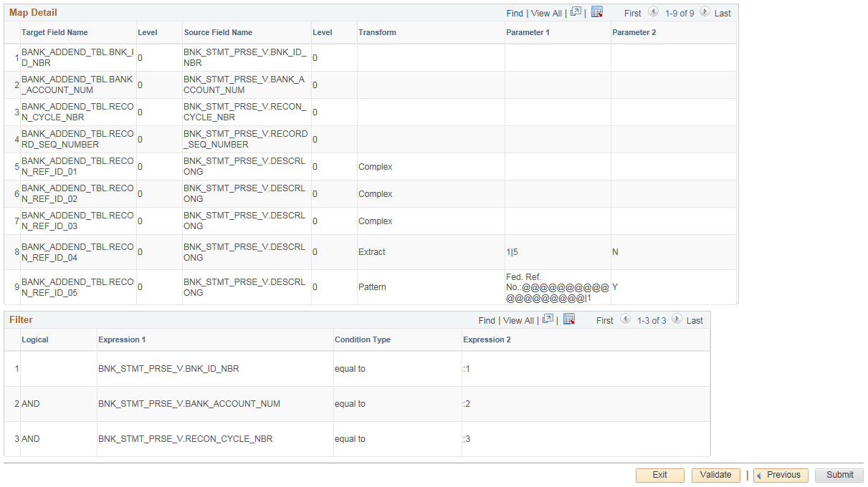Click the Submit button
The image size is (868, 487).
click(839, 475)
